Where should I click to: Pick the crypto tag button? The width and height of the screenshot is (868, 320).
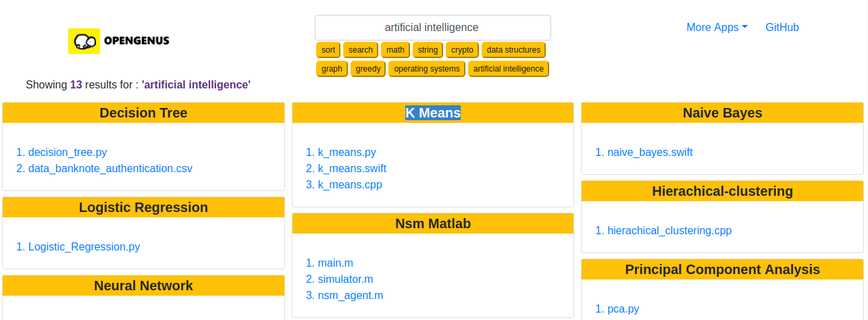coord(462,50)
